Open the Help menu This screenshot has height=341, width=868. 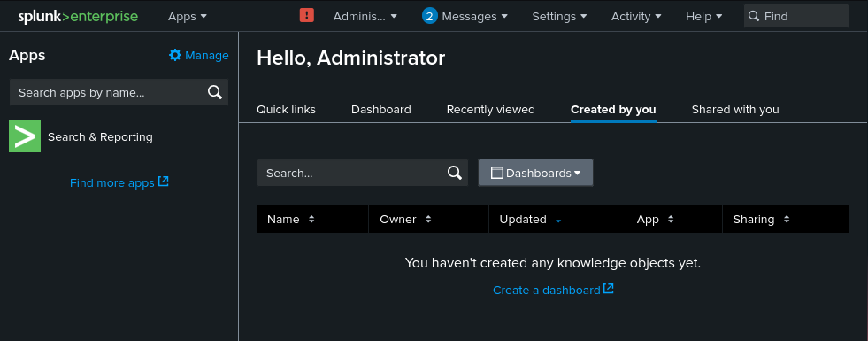pos(703,17)
